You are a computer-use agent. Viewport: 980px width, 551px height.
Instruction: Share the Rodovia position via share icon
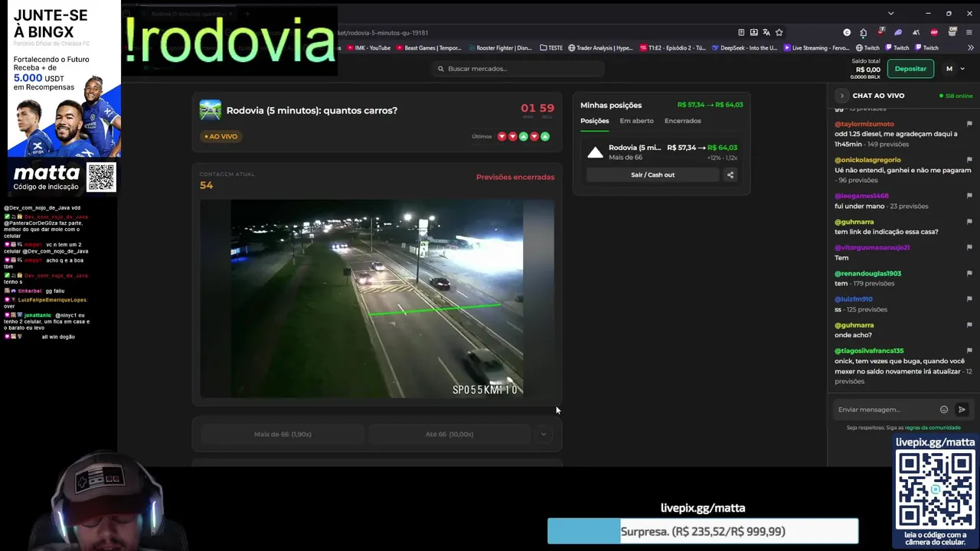point(730,174)
